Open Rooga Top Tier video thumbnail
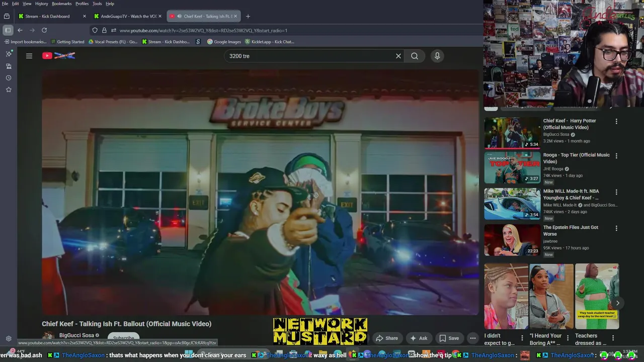The image size is (644, 362). click(512, 168)
